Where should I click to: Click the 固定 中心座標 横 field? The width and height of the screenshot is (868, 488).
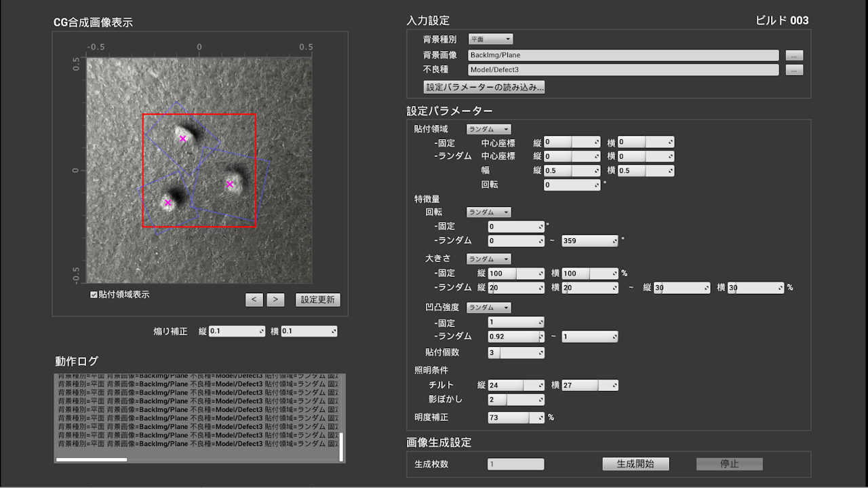pyautogui.click(x=646, y=142)
